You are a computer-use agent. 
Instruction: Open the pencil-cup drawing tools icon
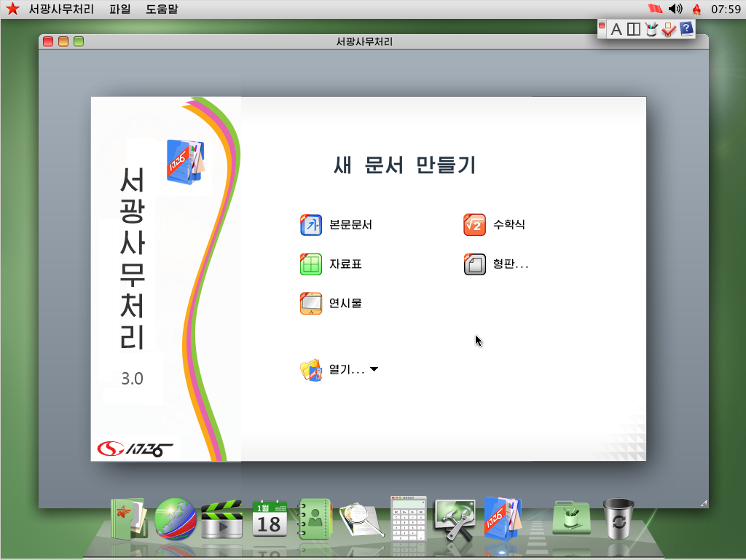click(x=651, y=29)
